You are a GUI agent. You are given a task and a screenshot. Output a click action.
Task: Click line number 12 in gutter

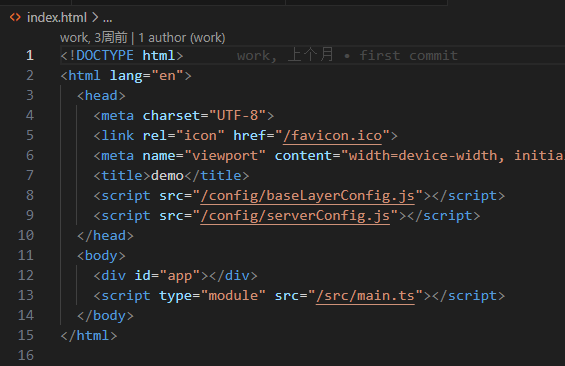coord(26,276)
